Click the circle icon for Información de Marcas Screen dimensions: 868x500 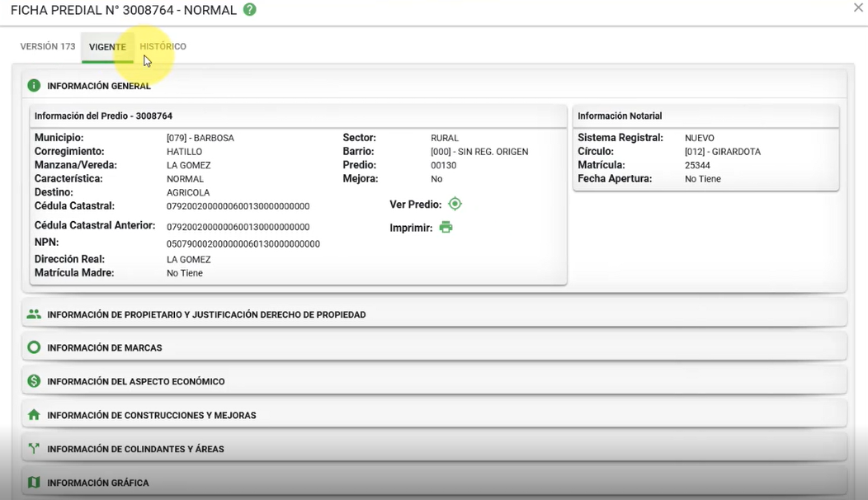34,348
